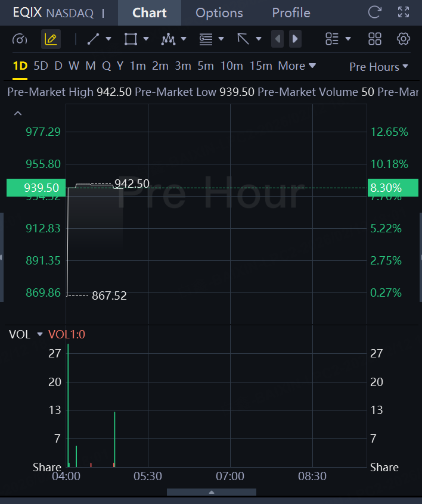Expand the Fibonacci tool dropdown arrow

(x=221, y=39)
